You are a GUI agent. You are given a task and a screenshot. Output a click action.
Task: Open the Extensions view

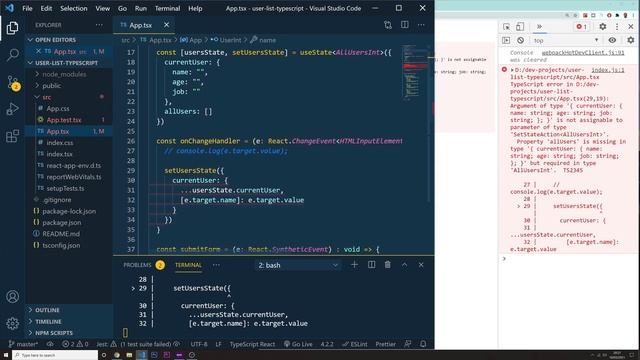(x=12, y=136)
